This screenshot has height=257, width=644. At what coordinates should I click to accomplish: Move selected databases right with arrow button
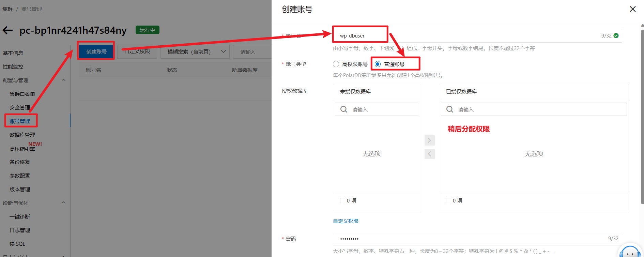click(x=429, y=140)
